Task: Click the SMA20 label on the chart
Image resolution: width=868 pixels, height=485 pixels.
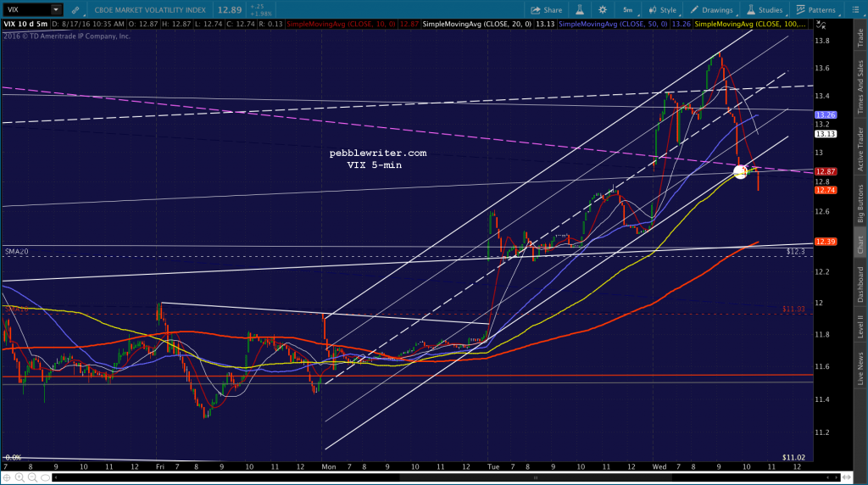Action: click(x=17, y=251)
